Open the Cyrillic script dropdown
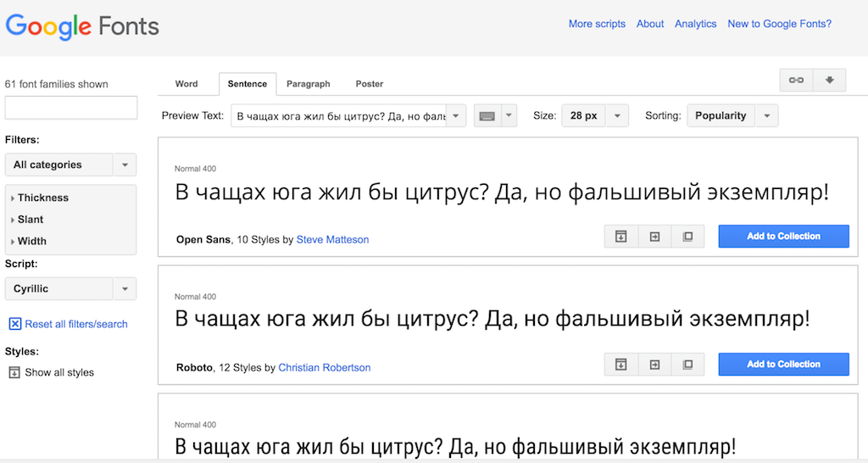The height and width of the screenshot is (463, 868). (70, 288)
